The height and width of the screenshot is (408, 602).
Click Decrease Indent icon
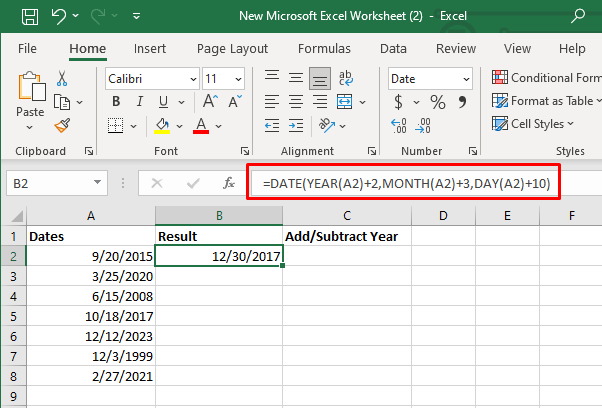pos(272,126)
